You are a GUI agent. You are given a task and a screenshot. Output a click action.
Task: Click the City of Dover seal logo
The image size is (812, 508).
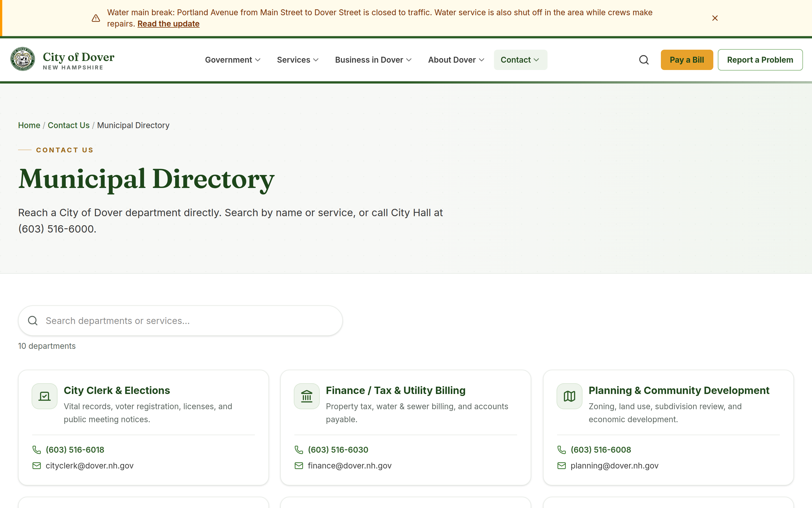pos(23,59)
